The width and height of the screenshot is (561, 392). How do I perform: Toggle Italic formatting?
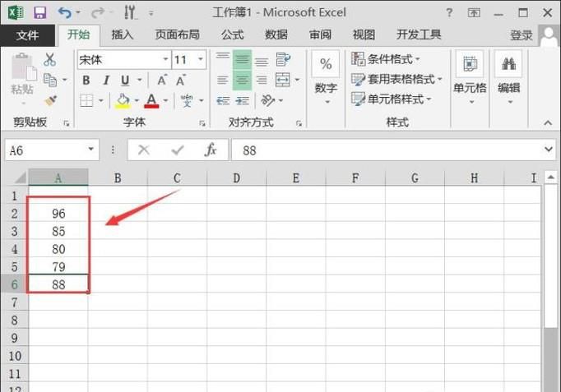coord(106,80)
